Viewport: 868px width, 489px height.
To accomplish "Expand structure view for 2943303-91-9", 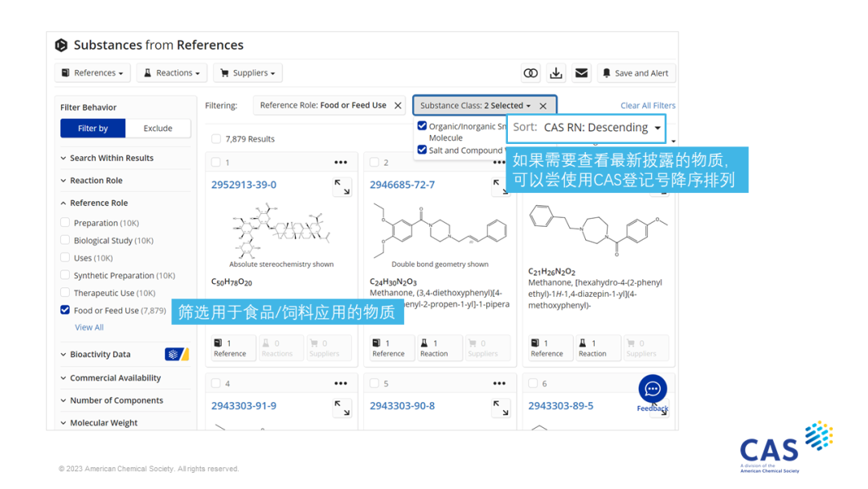I will 342,408.
